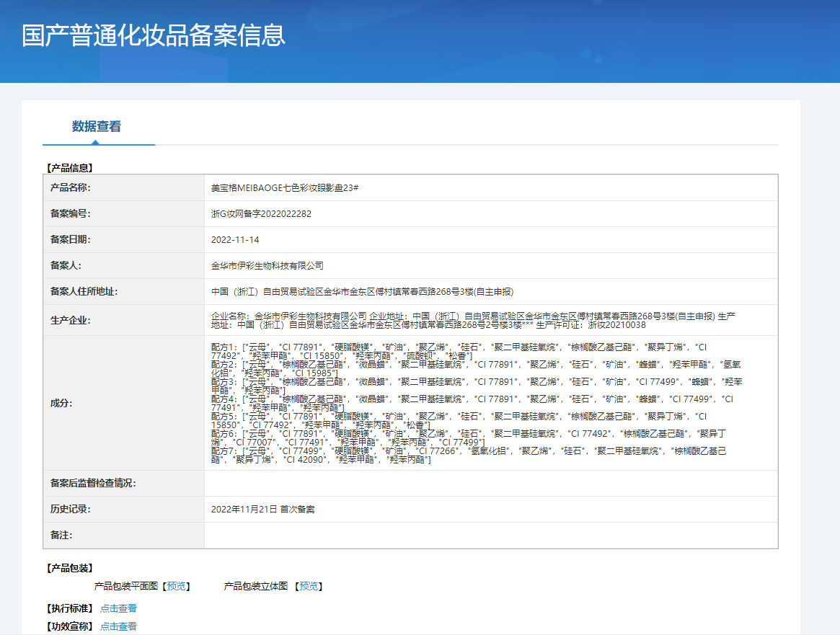Screen dimensions: 840x635
Task: Click the product name 美宝格MEIBAOGE七色彩妆眼影盘23#
Action: [285, 188]
